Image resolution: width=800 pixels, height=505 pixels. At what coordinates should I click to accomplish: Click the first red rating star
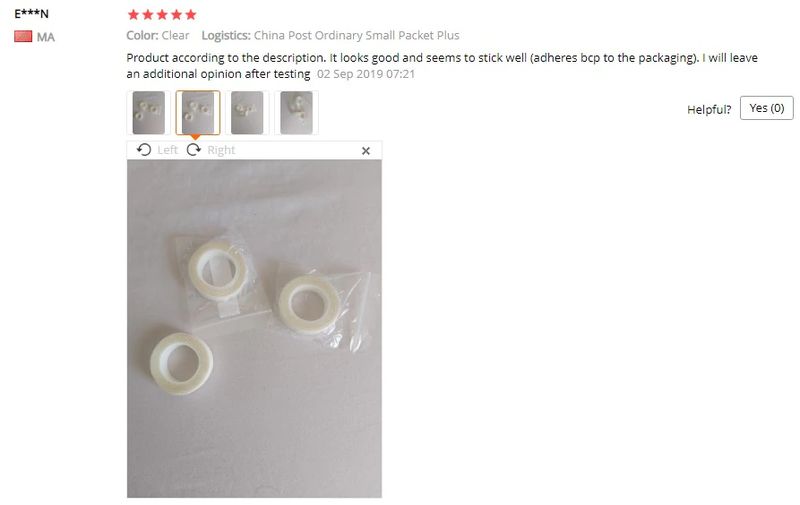pyautogui.click(x=134, y=15)
